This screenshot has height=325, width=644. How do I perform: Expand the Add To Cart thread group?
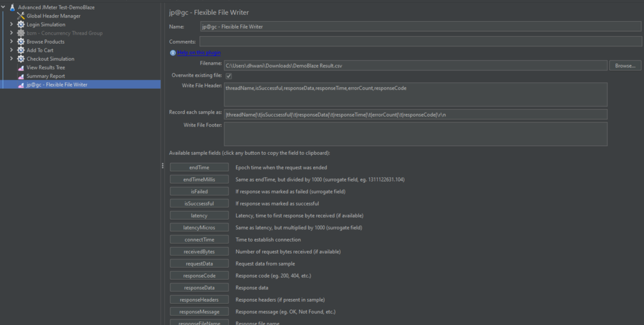[x=11, y=50]
